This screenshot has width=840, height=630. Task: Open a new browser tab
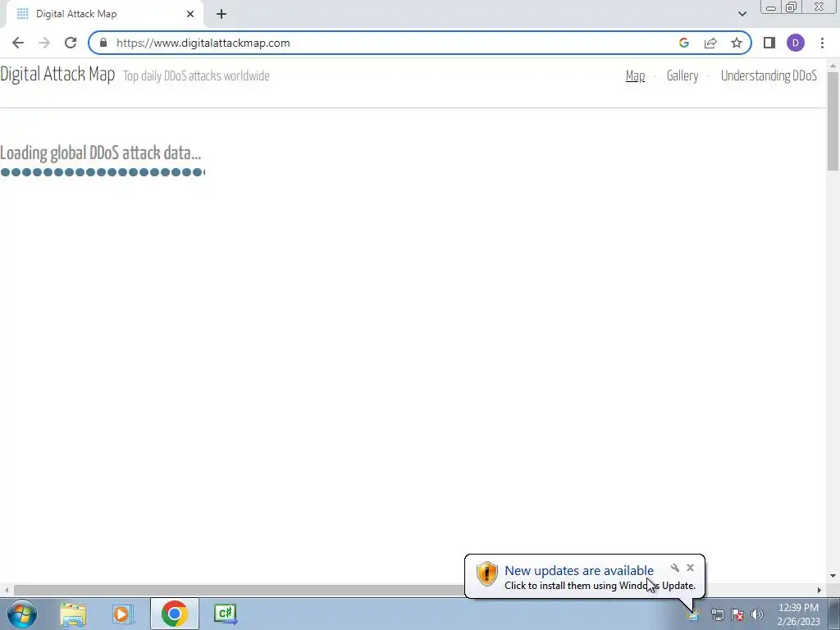point(221,14)
